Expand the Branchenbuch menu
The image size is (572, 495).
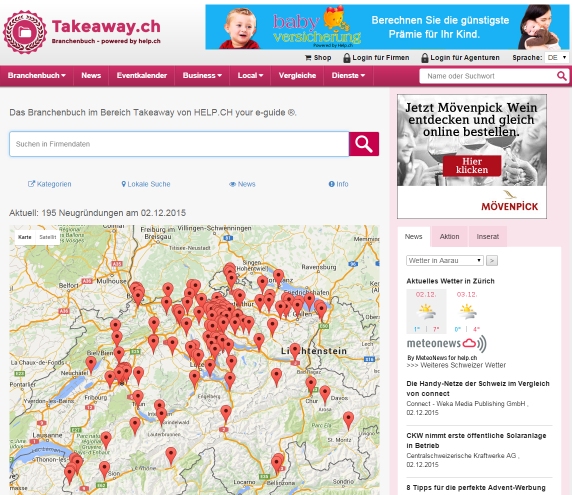pos(36,76)
